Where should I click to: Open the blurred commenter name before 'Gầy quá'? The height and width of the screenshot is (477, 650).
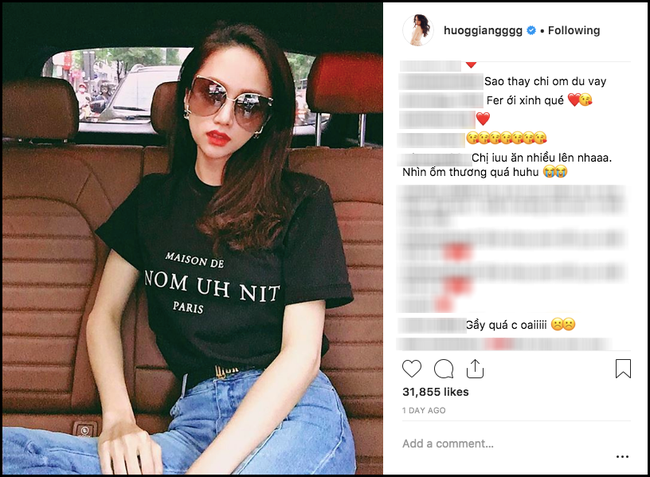431,325
